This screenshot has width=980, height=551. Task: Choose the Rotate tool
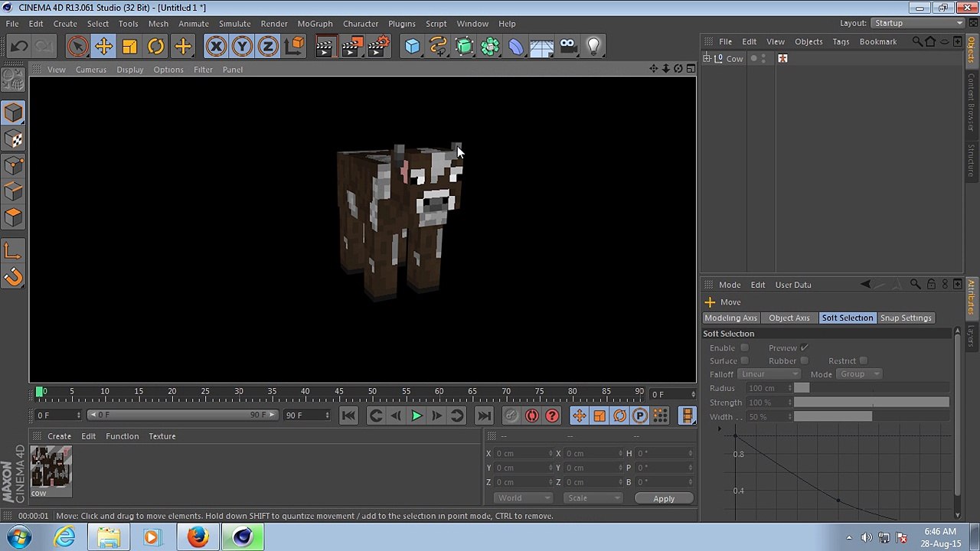[x=155, y=47]
